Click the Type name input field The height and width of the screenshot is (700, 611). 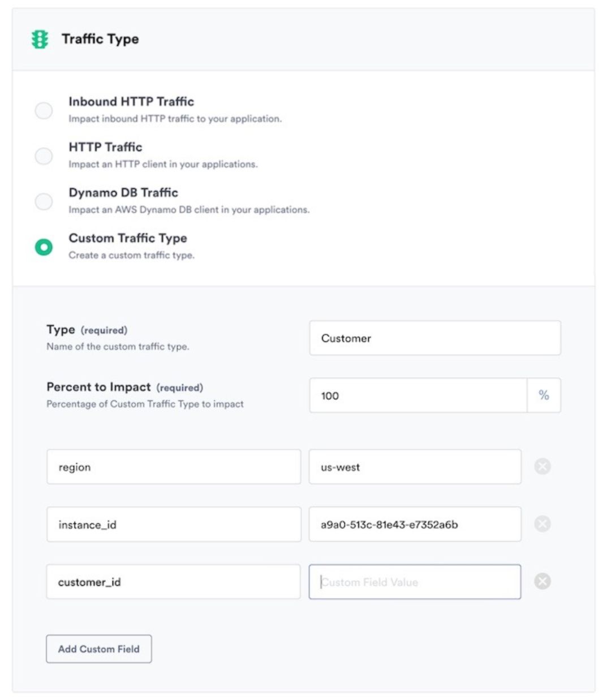(x=434, y=338)
